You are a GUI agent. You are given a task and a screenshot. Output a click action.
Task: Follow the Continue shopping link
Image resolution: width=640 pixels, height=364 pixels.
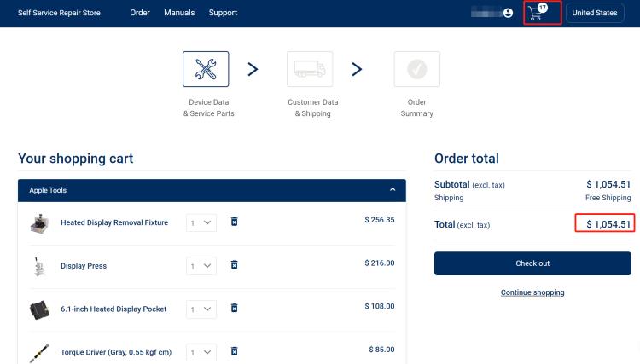pyautogui.click(x=532, y=292)
